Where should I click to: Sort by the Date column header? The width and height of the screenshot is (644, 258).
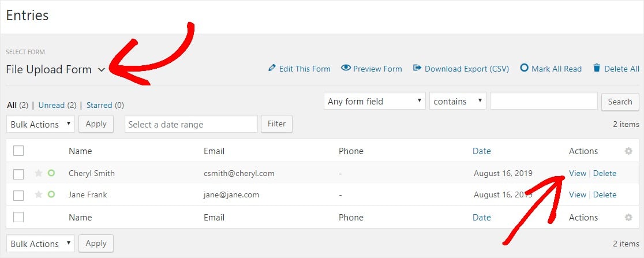[481, 151]
